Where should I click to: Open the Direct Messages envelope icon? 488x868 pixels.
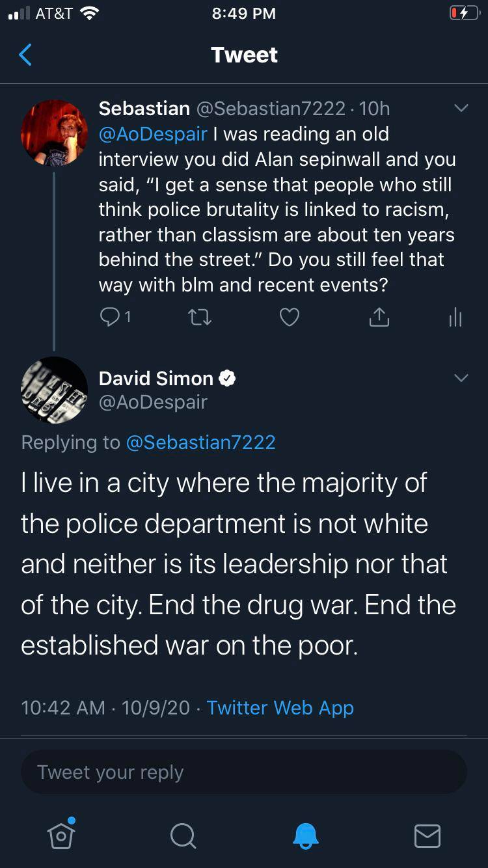point(427,837)
